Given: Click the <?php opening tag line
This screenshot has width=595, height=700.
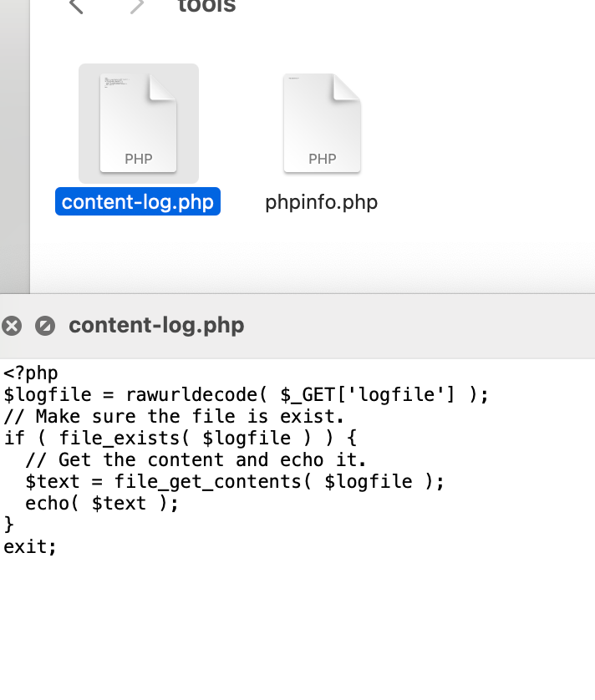Looking at the screenshot, I should click(31, 373).
